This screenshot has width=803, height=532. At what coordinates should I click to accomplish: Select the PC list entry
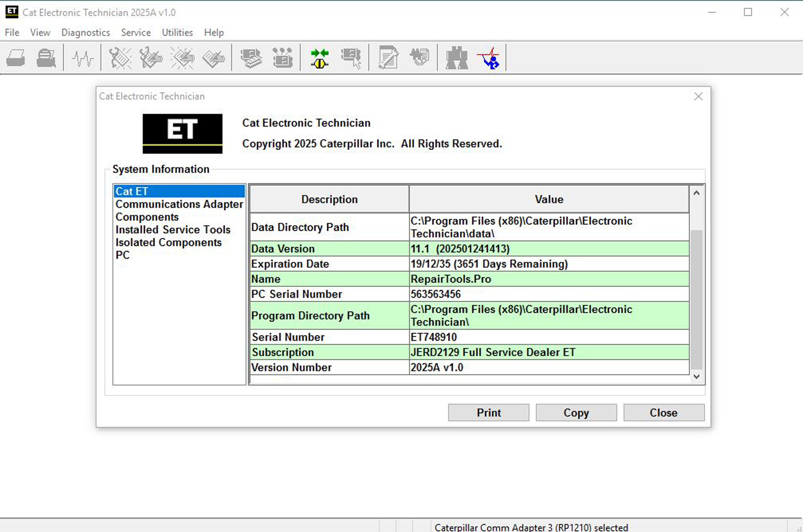123,255
